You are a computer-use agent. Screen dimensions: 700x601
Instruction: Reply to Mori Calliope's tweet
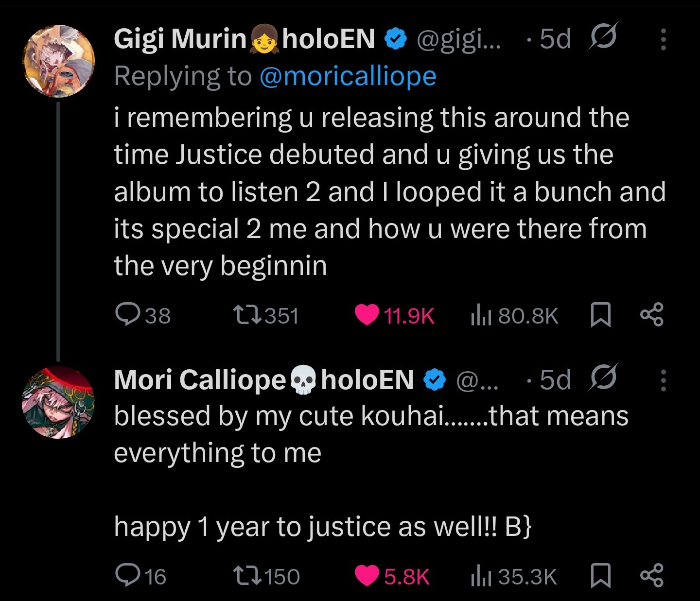point(127,576)
